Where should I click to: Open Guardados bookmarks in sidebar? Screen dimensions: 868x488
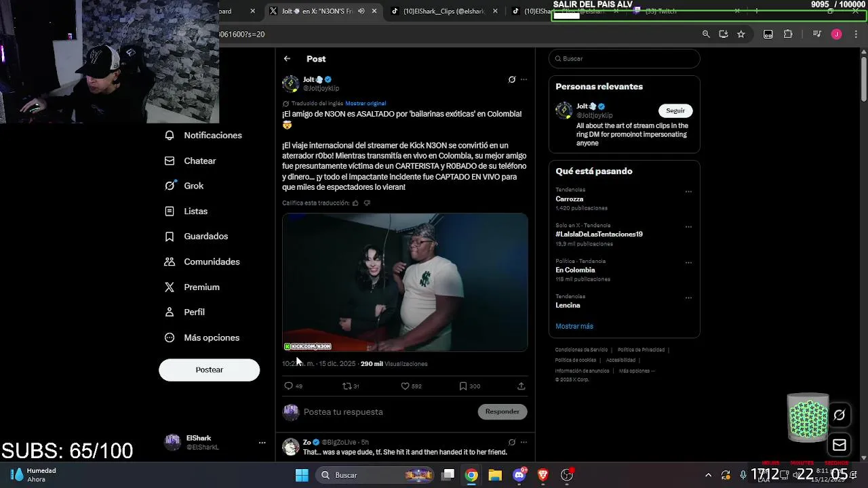click(197, 237)
